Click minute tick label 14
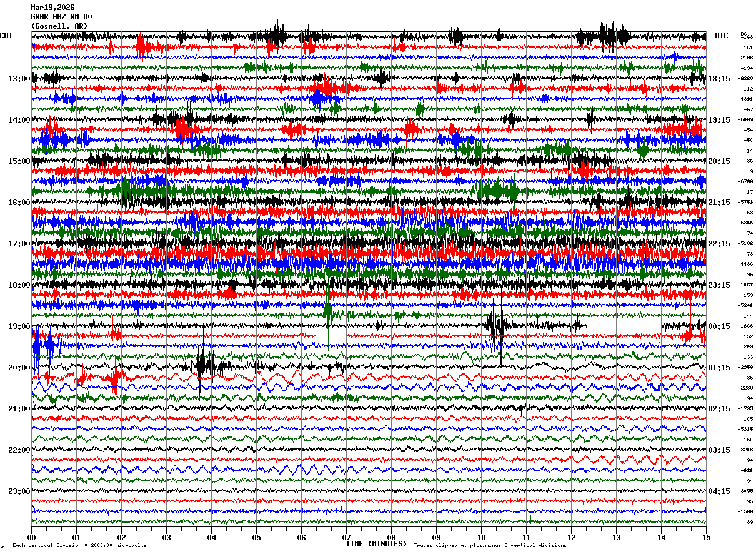 coord(661,537)
